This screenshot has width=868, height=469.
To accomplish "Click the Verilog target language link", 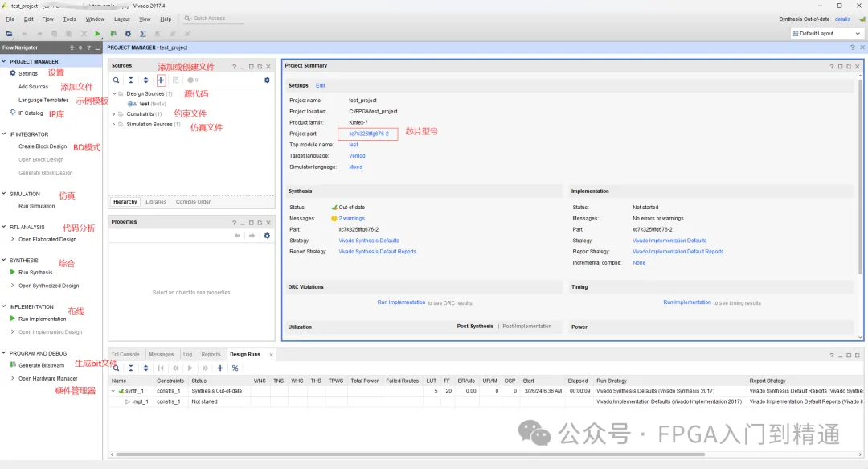I will pos(357,156).
